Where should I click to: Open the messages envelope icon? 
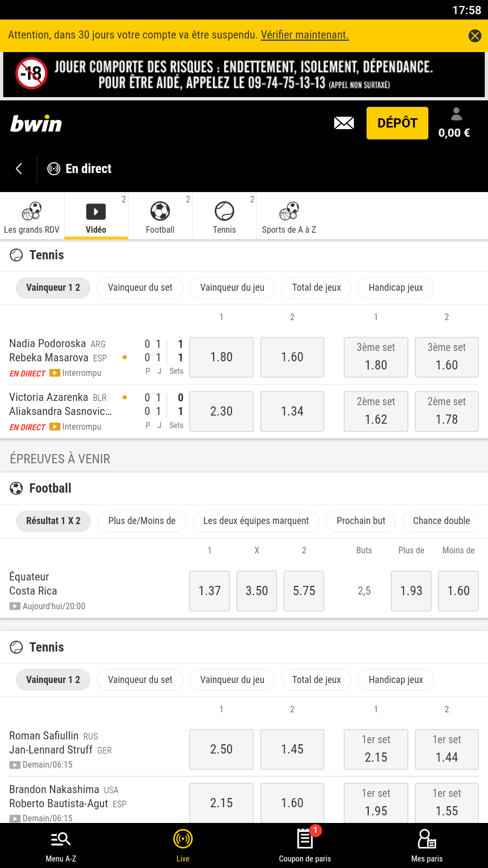pyautogui.click(x=344, y=123)
